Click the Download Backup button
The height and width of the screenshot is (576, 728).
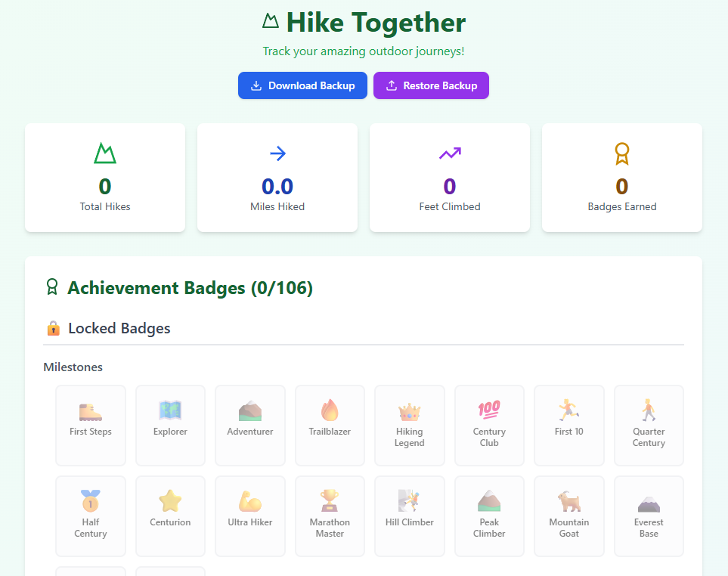coord(302,85)
